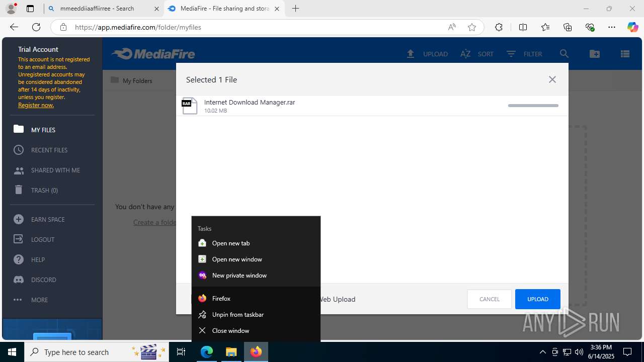Click the search magnifier in MediaFire toolbar
The width and height of the screenshot is (644, 362).
[564, 54]
